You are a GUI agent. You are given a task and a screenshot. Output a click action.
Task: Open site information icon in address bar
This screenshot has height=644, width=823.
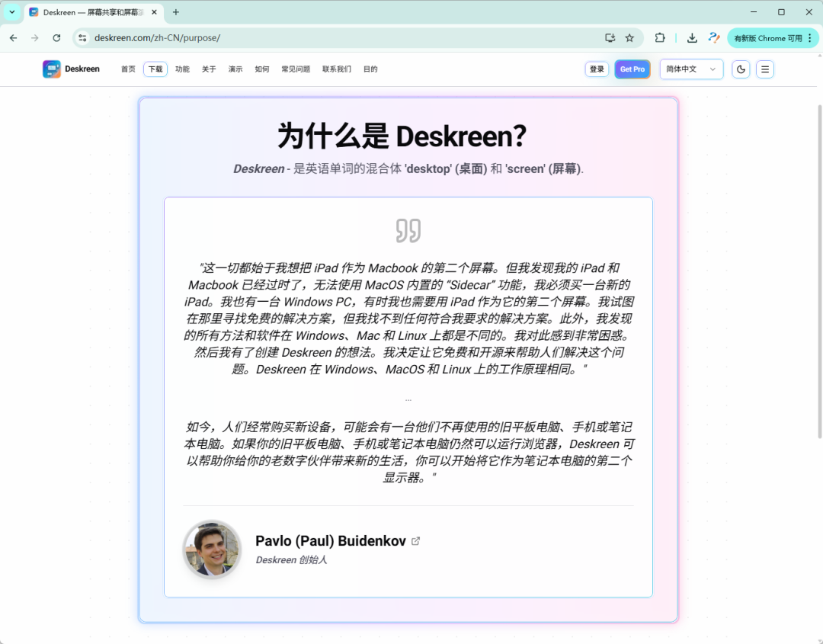click(x=82, y=38)
